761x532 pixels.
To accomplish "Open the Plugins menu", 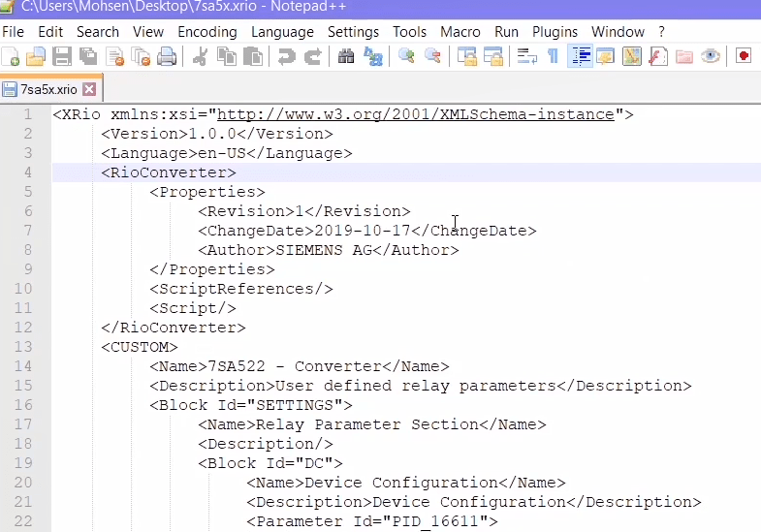I will click(555, 32).
